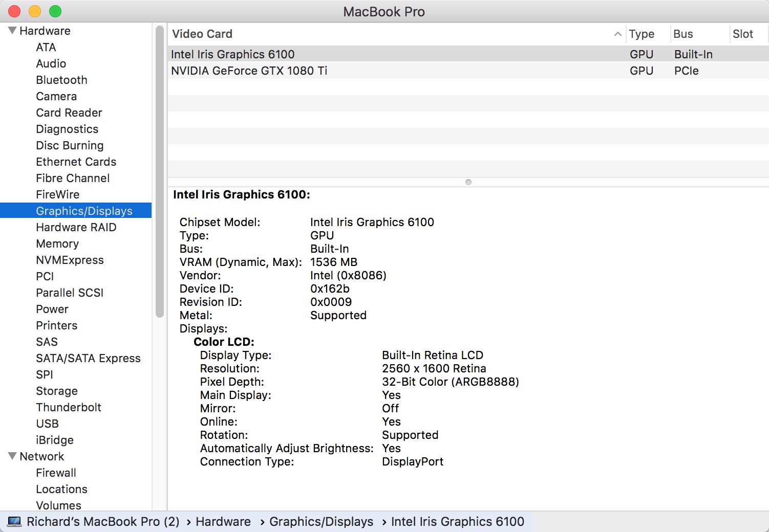Click the MacBook Pro computer icon in path bar
Screen dimensions: 769x532
pyautogui.click(x=14, y=522)
